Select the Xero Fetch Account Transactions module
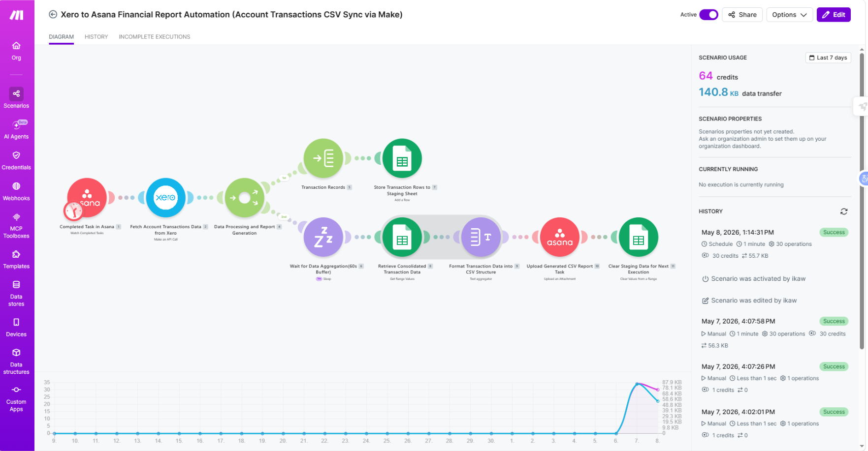Screen dimensions: 868x451 pyautogui.click(x=166, y=198)
